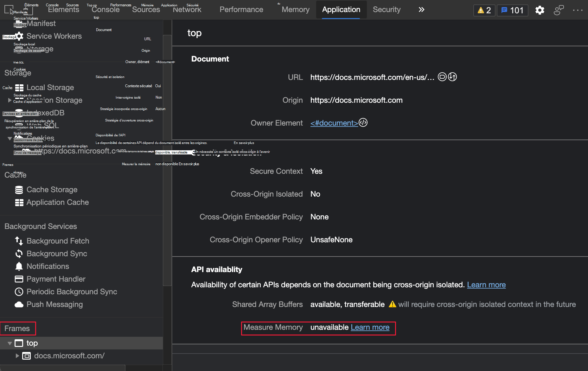Open Learn more link for API availability
The image size is (588, 371).
tap(486, 285)
